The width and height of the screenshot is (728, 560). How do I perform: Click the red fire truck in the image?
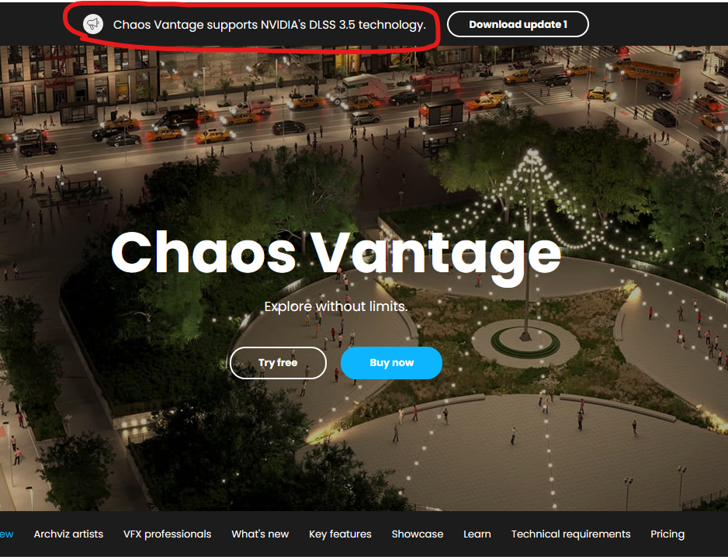pos(435,83)
